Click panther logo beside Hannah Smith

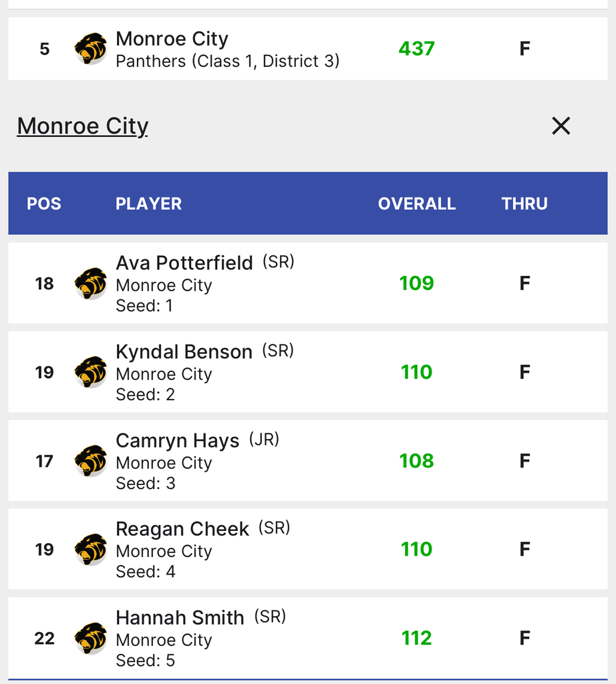coord(91,638)
